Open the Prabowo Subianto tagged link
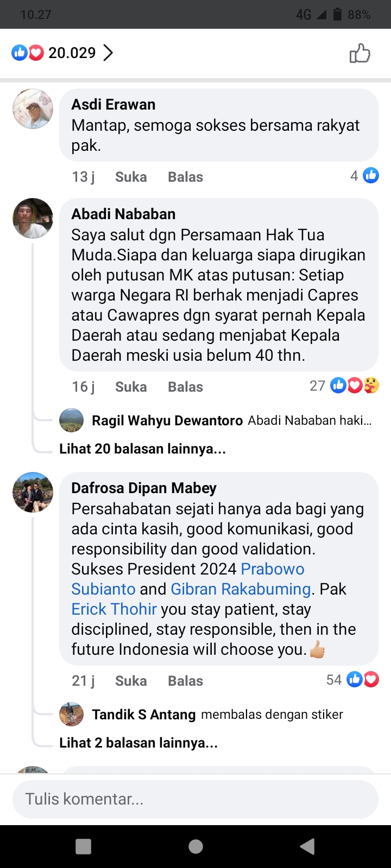Image resolution: width=391 pixels, height=868 pixels. 188,579
